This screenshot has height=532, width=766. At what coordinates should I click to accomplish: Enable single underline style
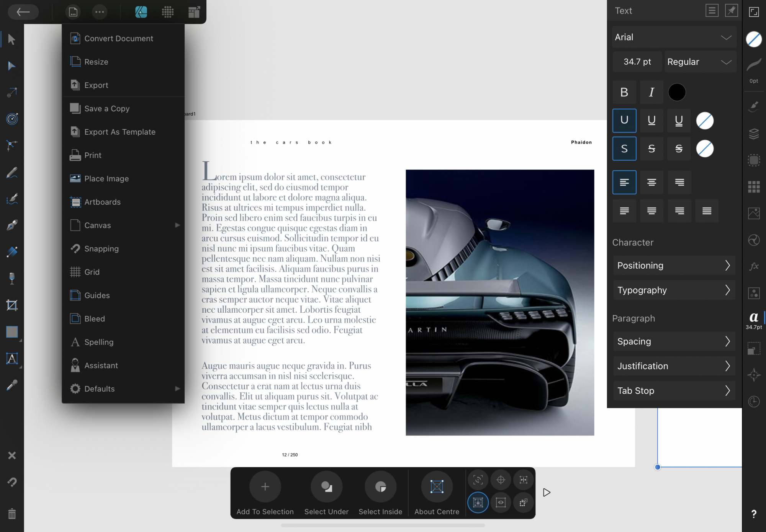pos(651,121)
